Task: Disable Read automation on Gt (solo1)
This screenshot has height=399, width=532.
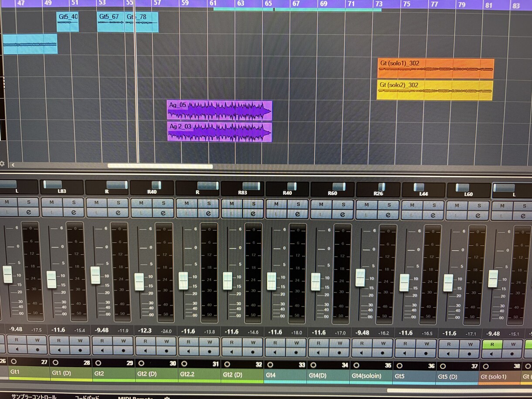Action: [491, 344]
